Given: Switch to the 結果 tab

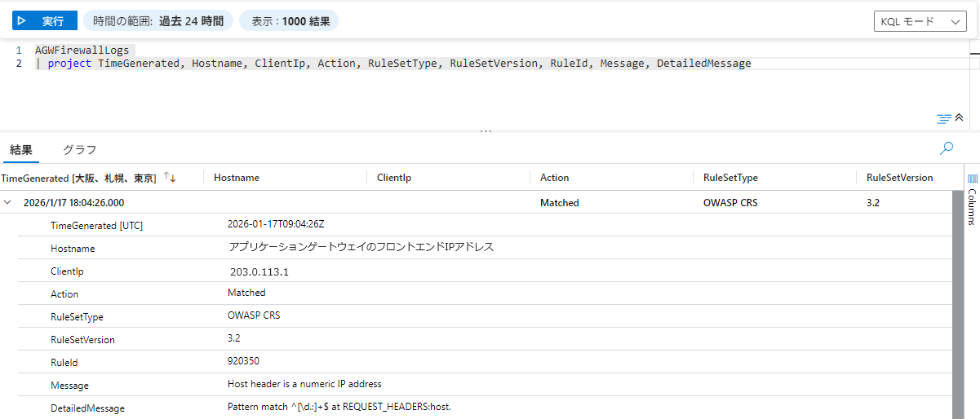Looking at the screenshot, I should coord(21,150).
